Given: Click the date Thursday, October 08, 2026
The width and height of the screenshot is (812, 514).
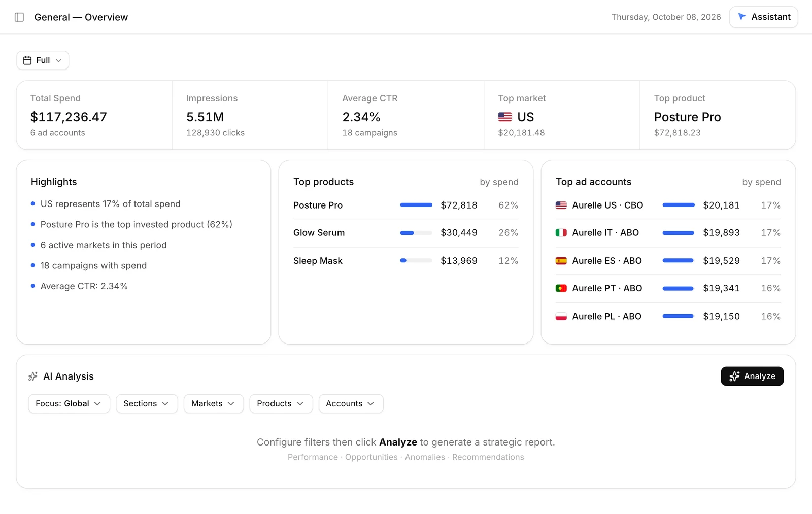Looking at the screenshot, I should tap(666, 17).
